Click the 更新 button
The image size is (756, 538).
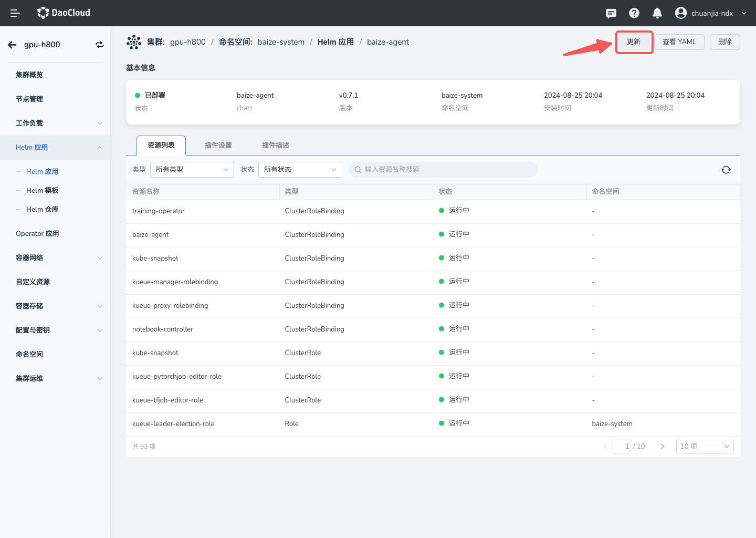634,42
